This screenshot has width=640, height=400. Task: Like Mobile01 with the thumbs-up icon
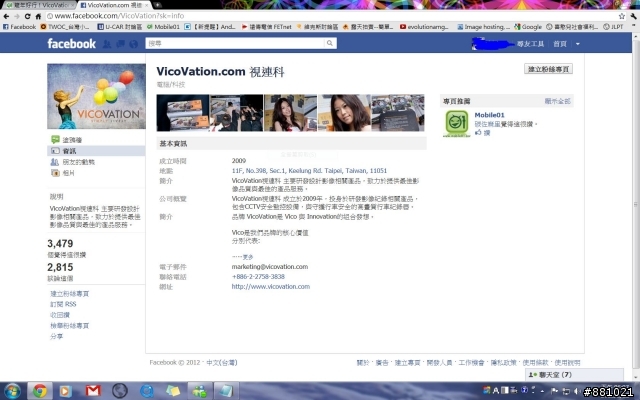pos(478,133)
